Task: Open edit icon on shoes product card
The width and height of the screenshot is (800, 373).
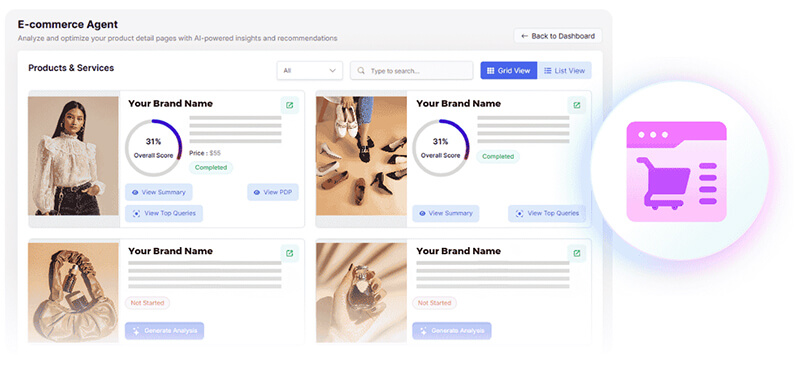Action: (577, 105)
